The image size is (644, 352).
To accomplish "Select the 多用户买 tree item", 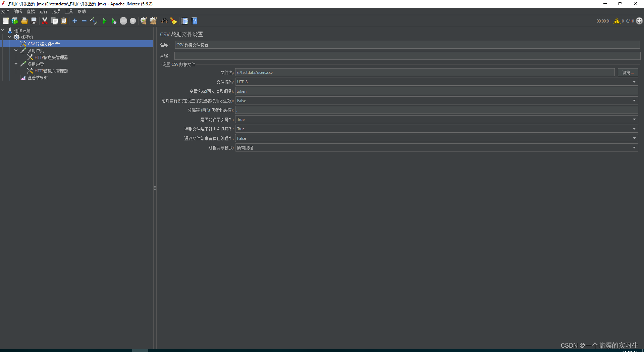I will 36,51.
